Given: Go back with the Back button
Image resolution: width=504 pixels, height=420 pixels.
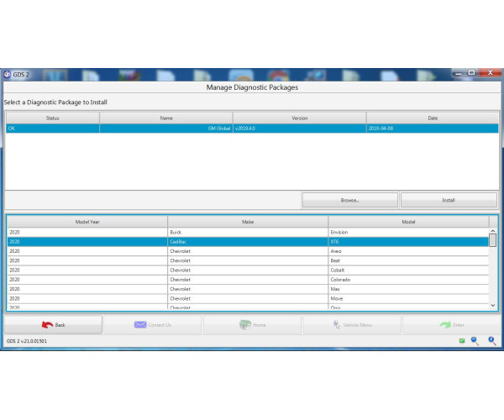Looking at the screenshot, I should (54, 325).
